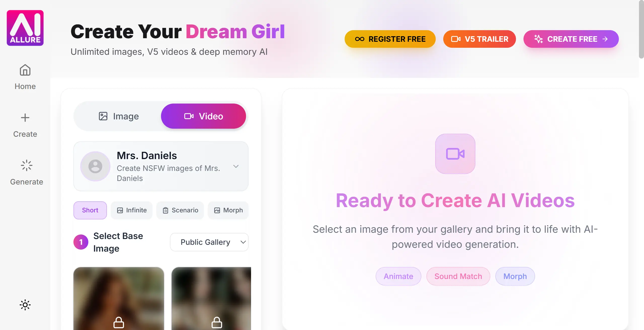Click the REGISTER FREE button
Screen dimensions: 644x330
coord(390,39)
